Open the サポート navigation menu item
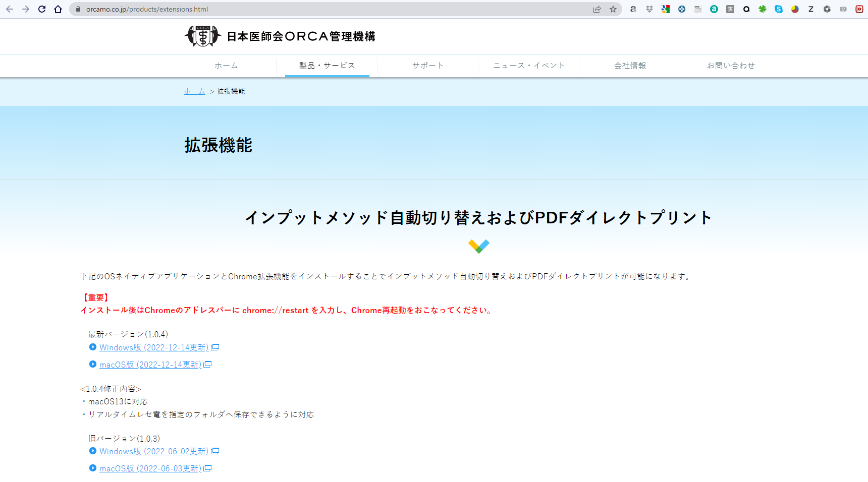This screenshot has height=482, width=868. pyautogui.click(x=428, y=66)
